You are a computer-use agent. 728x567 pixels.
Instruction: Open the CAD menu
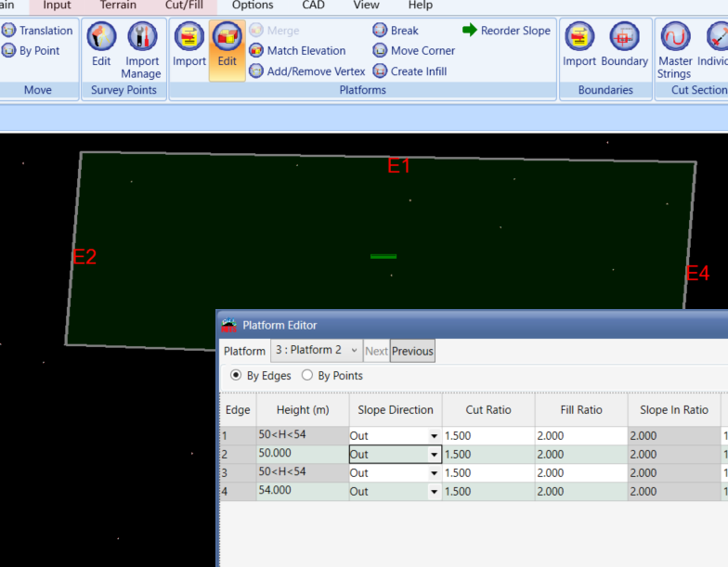click(x=313, y=6)
